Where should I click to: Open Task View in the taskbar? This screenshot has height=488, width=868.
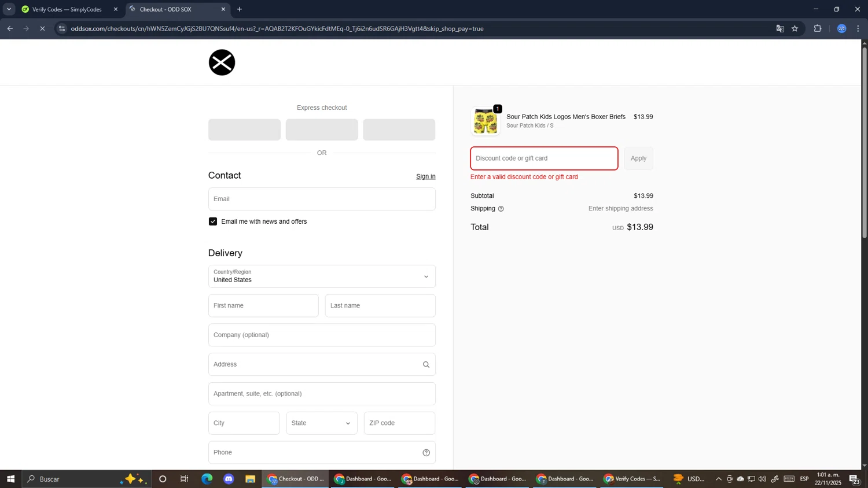click(185, 479)
